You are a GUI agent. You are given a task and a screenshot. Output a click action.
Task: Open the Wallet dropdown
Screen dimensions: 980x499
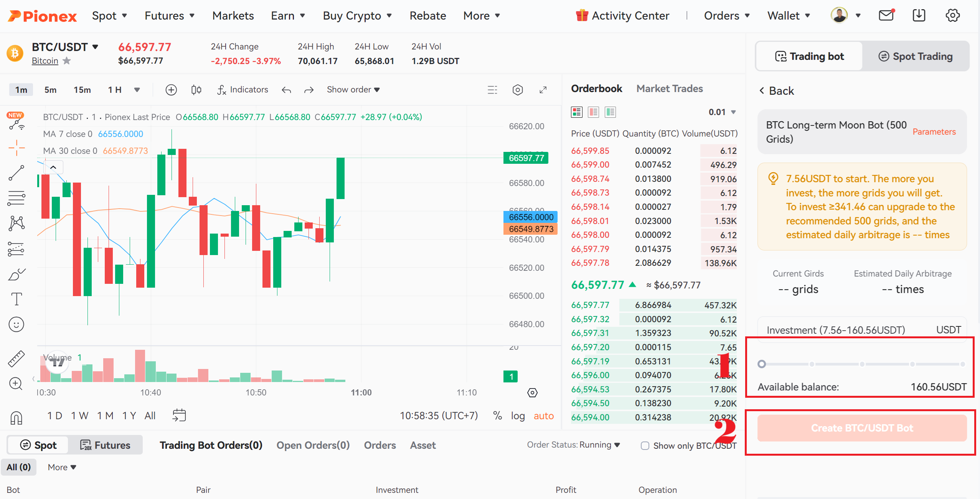pos(789,16)
